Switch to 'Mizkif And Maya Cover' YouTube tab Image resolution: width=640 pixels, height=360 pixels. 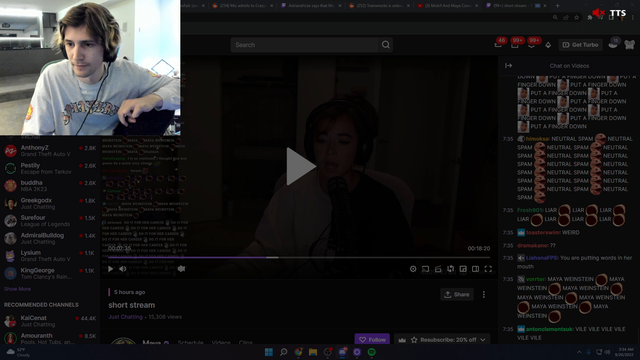447,6
